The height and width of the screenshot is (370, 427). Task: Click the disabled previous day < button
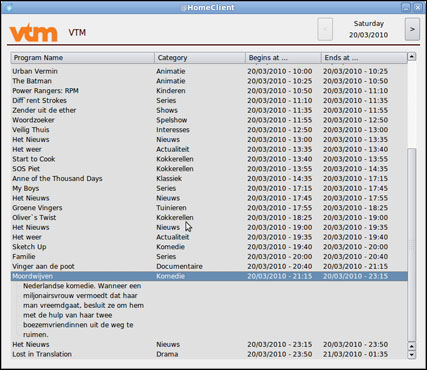[325, 29]
